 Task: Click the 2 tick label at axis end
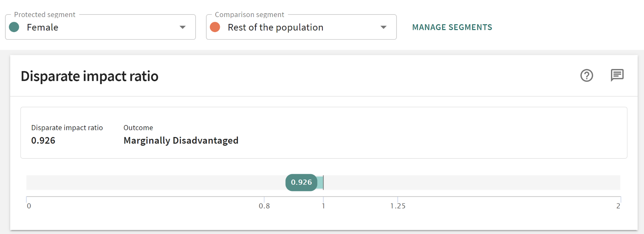[618, 206]
